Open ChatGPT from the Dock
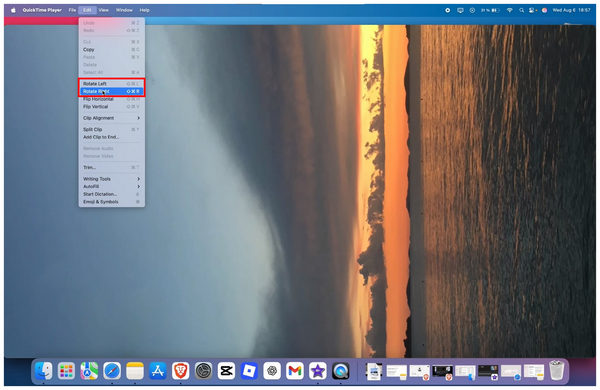600x390 pixels. (x=272, y=371)
